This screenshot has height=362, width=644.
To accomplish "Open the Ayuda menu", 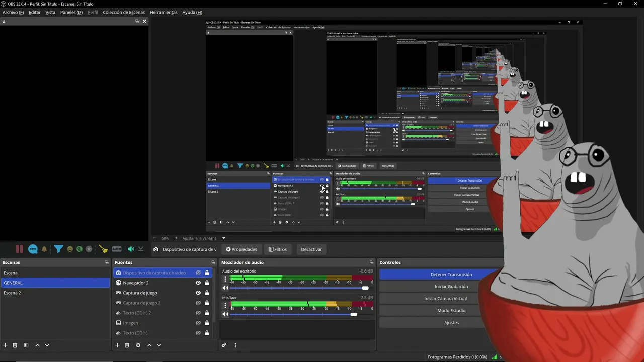I will coord(192,12).
